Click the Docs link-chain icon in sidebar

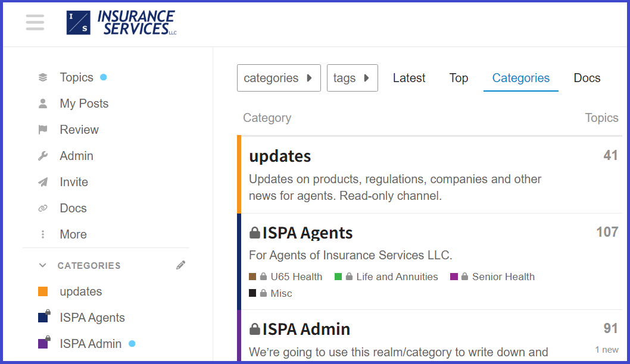pyautogui.click(x=43, y=208)
